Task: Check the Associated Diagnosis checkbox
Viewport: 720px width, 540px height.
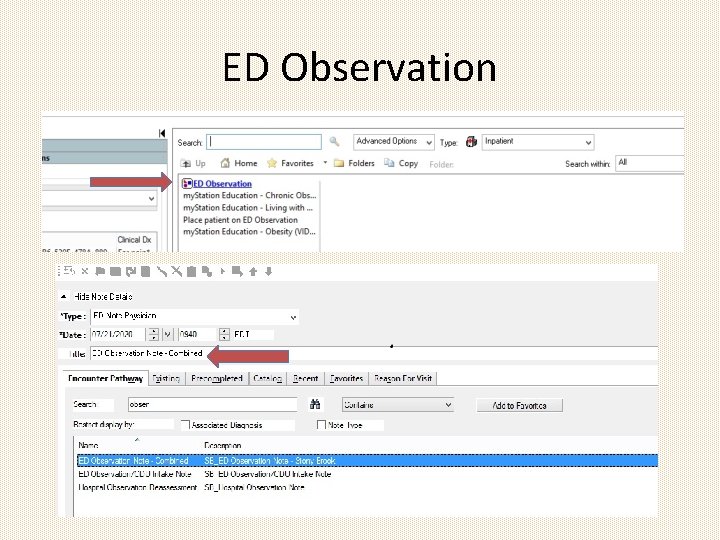Action: point(185,425)
